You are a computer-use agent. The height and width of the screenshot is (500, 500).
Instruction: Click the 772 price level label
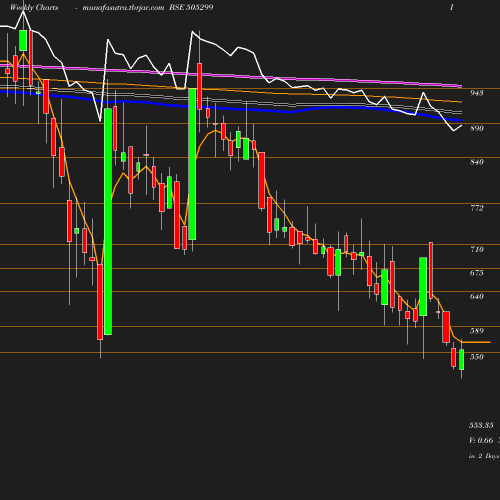tap(476, 208)
